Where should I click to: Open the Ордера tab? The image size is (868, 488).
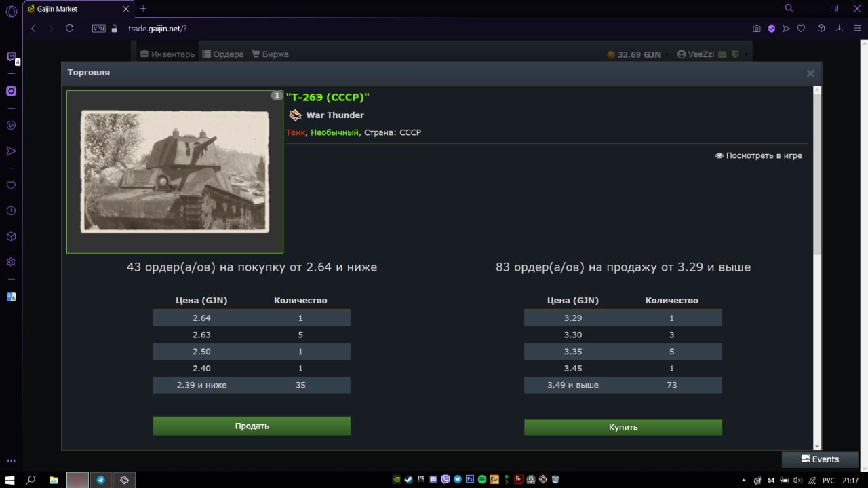[223, 54]
